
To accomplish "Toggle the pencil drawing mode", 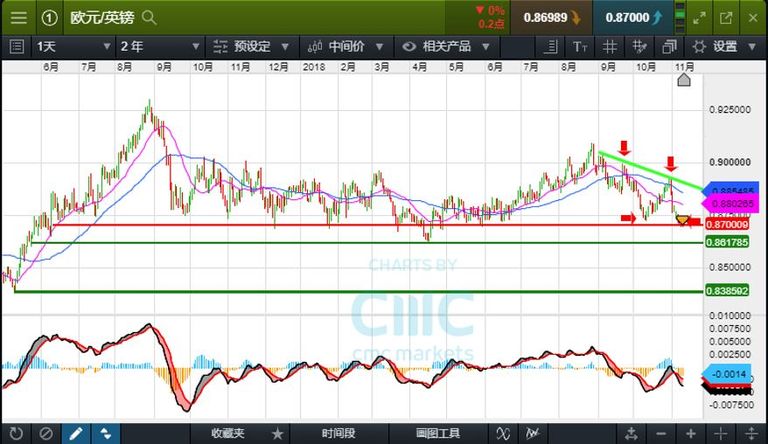I will [76, 433].
